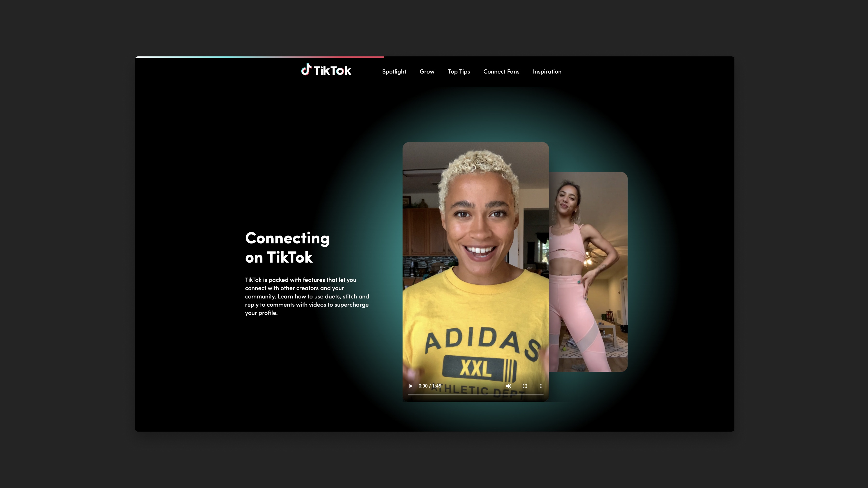Click the description paragraph about duets

[x=307, y=296]
